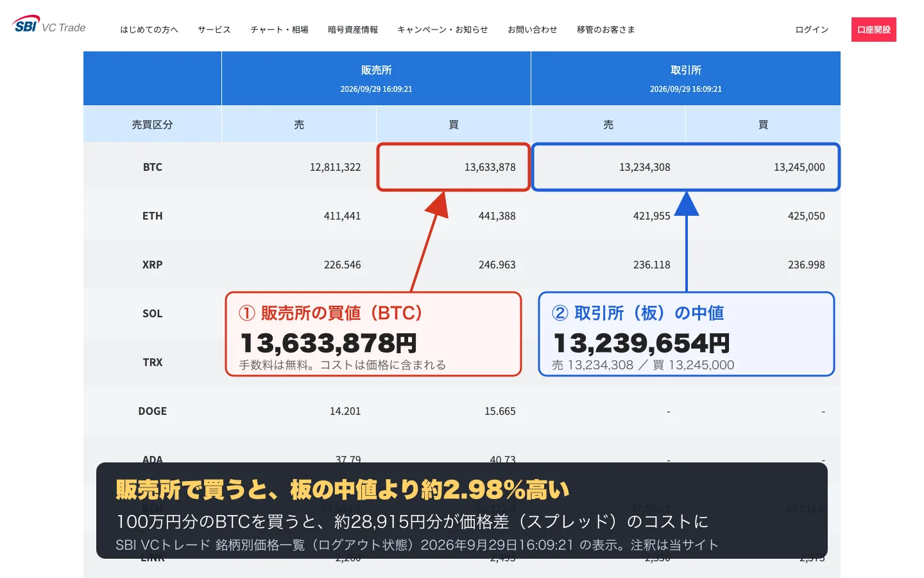Visit the お問い合わせ page
The width and height of the screenshot is (924, 578).
[533, 30]
